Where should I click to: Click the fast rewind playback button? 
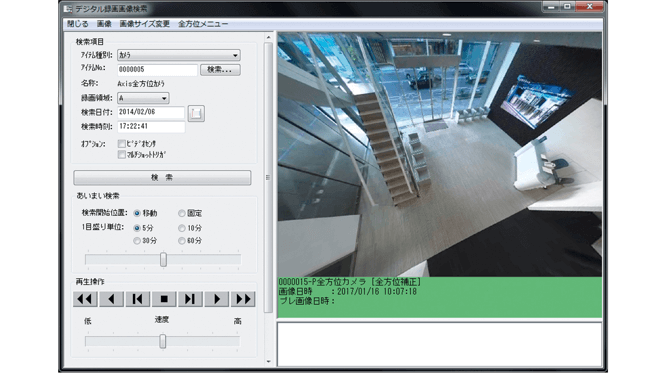pos(85,299)
